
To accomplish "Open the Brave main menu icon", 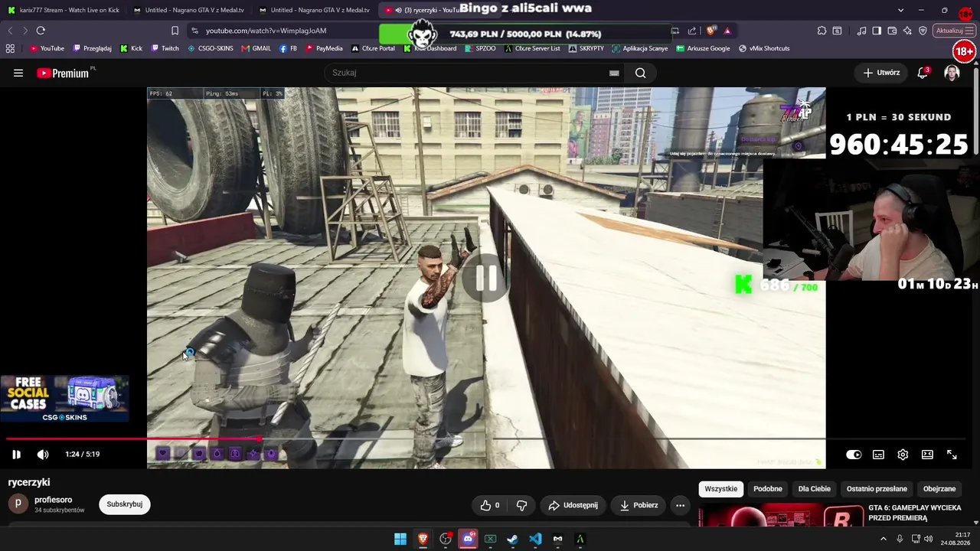I will (971, 31).
